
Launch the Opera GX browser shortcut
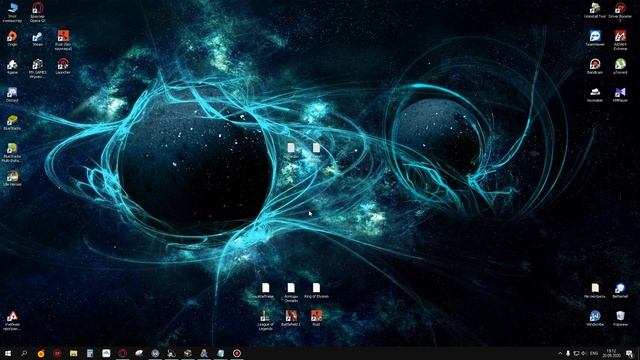[x=38, y=12]
